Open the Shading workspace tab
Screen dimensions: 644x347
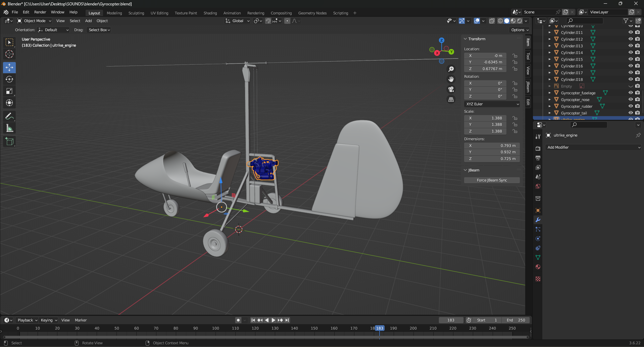tap(210, 13)
